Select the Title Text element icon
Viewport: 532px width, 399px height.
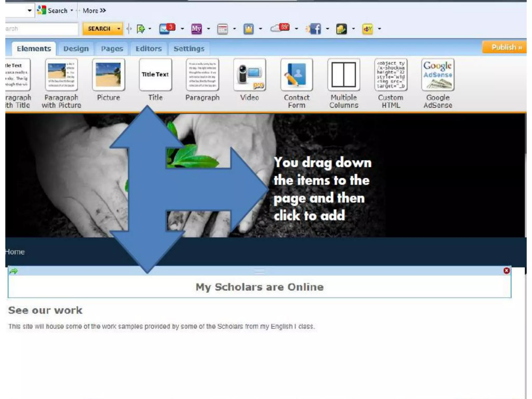pos(155,75)
